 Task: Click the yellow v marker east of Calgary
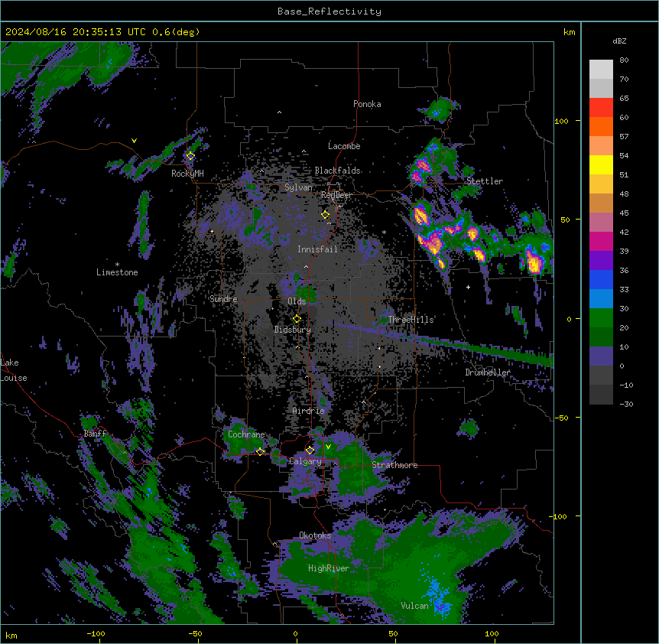click(328, 447)
